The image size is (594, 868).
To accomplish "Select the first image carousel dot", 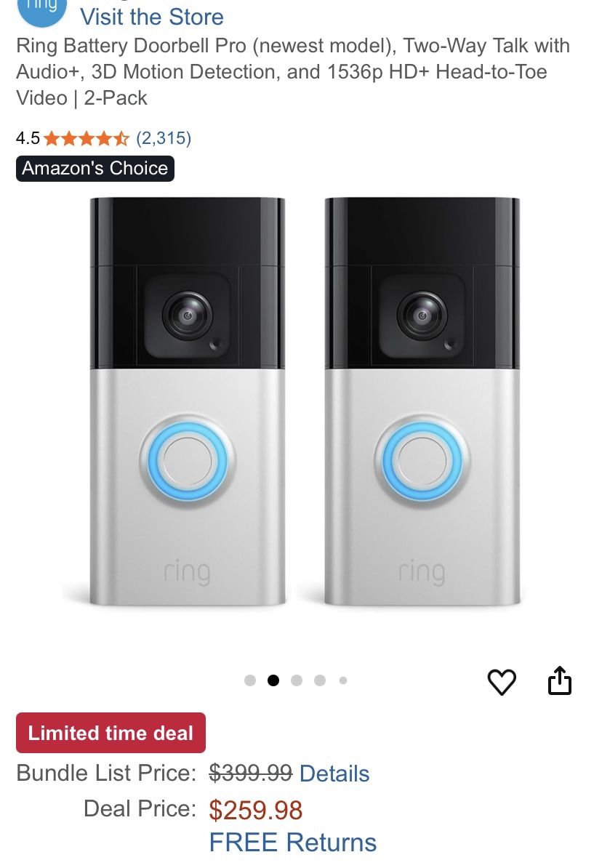I will click(x=250, y=680).
